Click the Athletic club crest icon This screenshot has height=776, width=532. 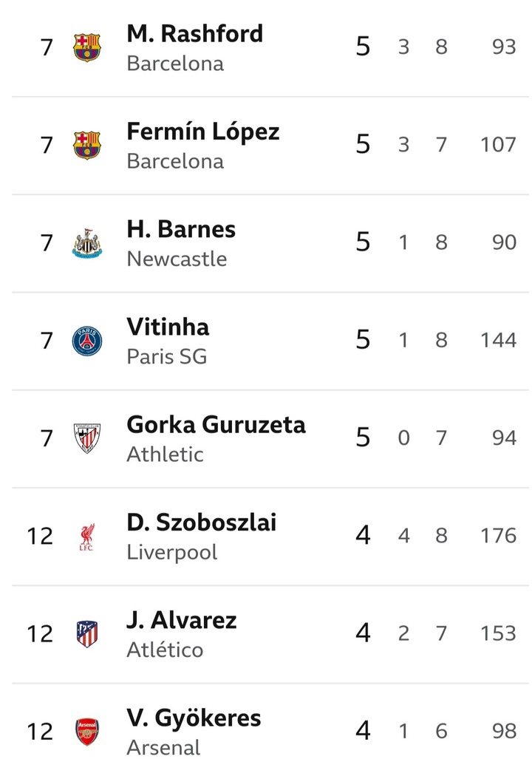(87, 438)
